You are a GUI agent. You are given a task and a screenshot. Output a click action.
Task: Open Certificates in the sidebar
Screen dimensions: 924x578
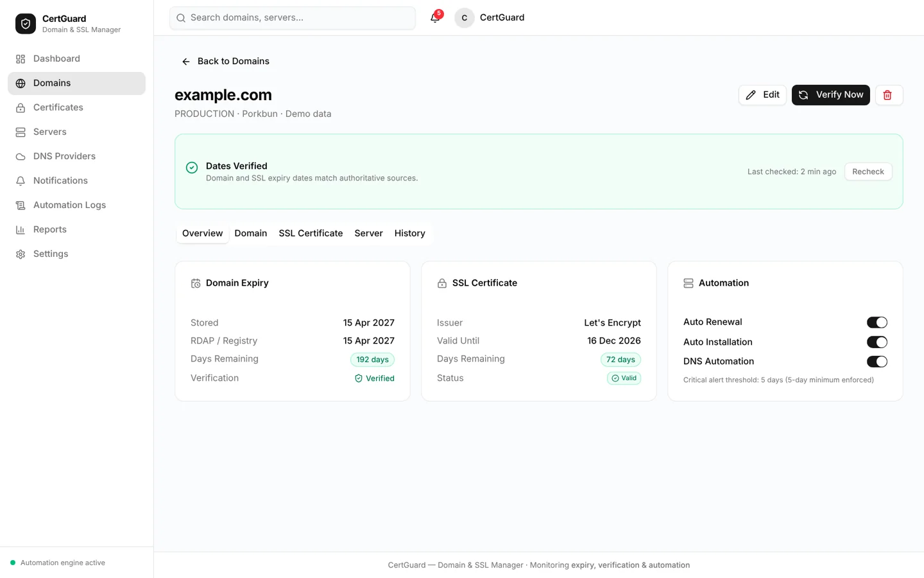click(77, 108)
